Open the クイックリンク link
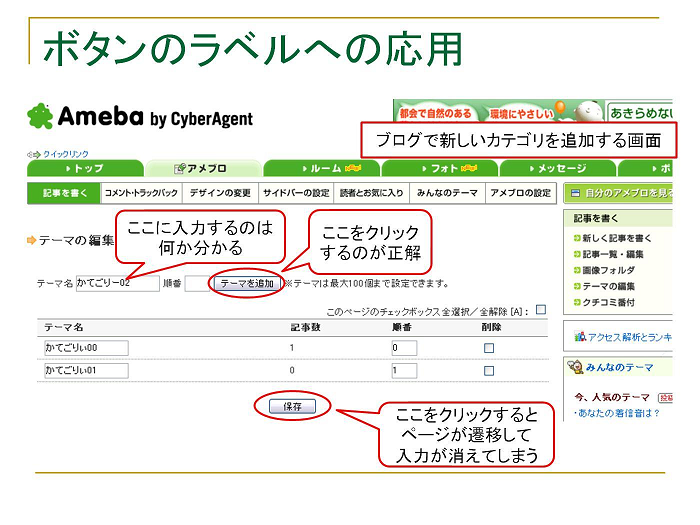Screen dimensions: 700x525 [x=66, y=154]
